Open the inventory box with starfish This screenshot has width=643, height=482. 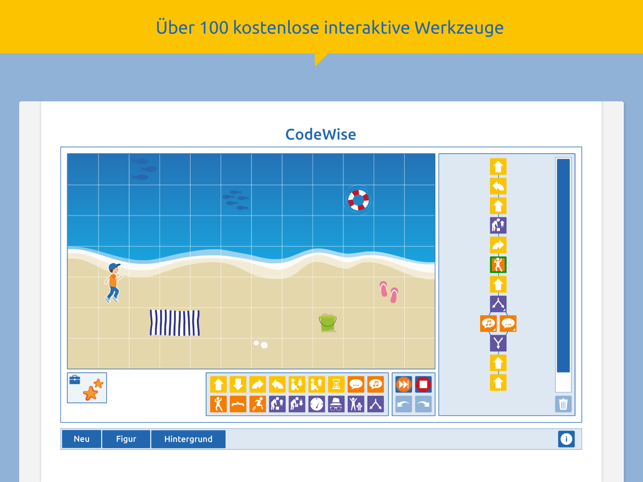click(x=87, y=388)
